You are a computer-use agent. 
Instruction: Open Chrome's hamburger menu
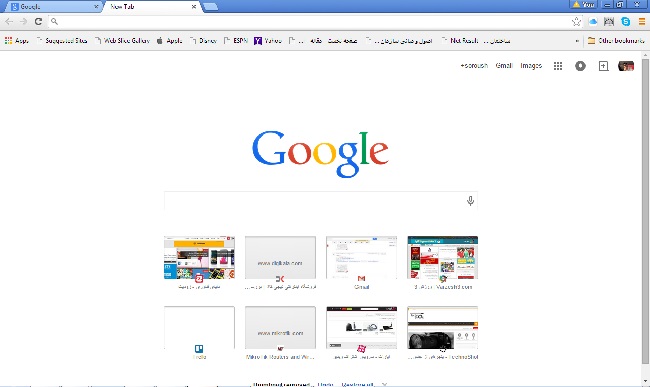pos(642,22)
